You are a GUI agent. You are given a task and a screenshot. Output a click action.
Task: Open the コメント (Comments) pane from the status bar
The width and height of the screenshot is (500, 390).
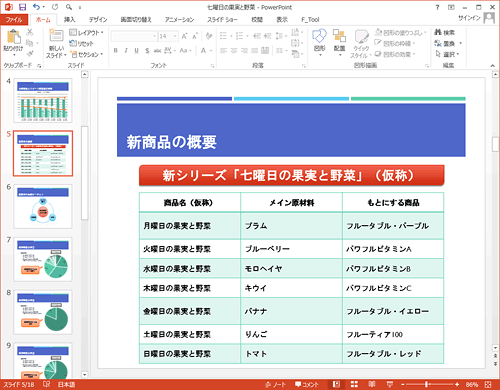307,384
